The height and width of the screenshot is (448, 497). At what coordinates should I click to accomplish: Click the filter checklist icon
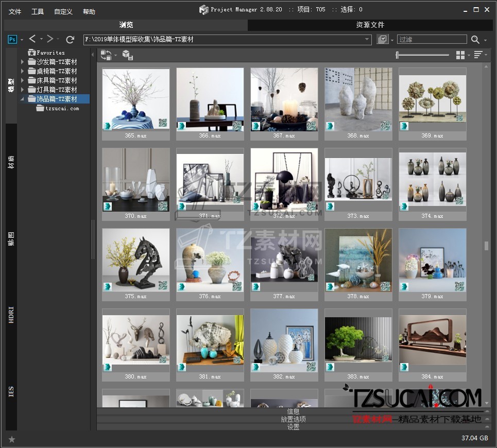(x=383, y=39)
